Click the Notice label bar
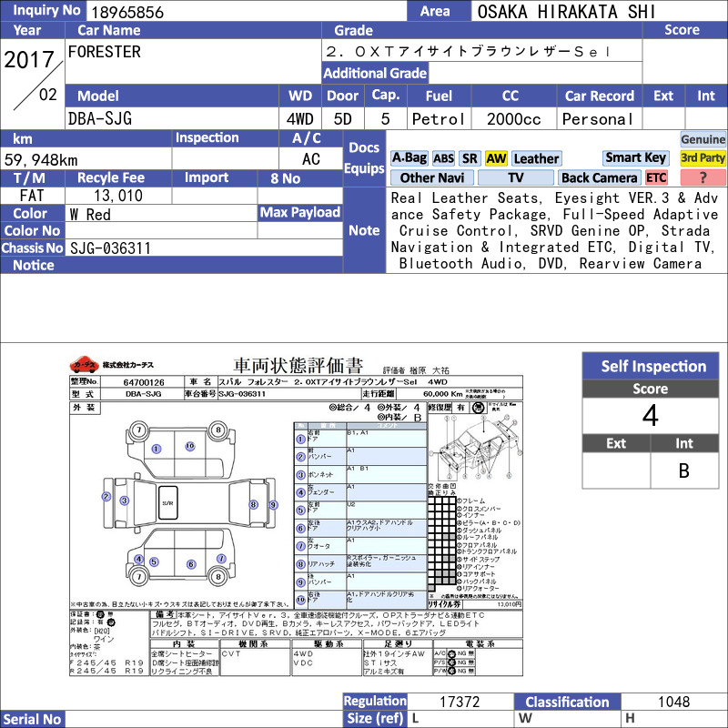728x728 pixels. 171,265
